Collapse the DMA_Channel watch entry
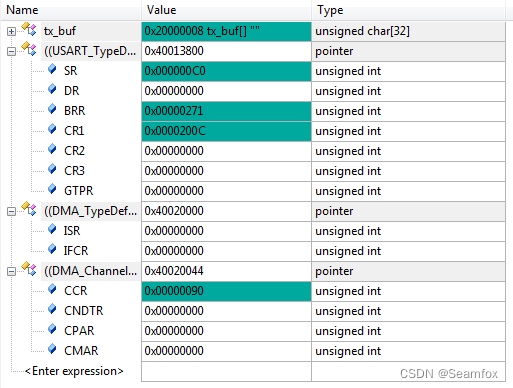513x388 pixels. [x=11, y=271]
